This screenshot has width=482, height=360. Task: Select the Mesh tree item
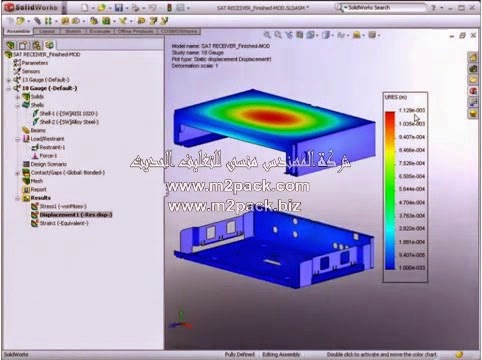33,181
